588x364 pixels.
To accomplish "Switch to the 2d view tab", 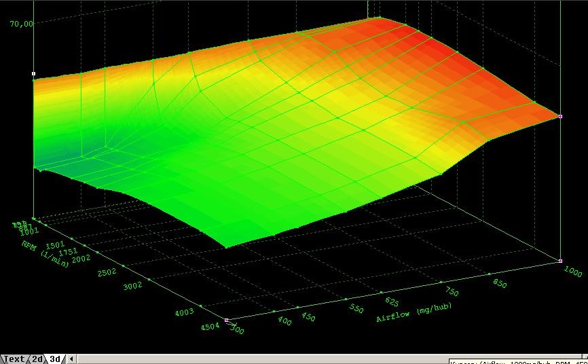I will pyautogui.click(x=37, y=359).
